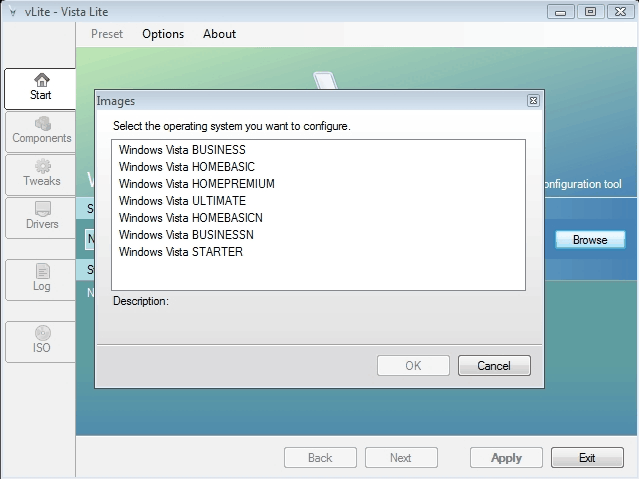Open the Tweaks sidebar tab
The image size is (639, 479).
tap(41, 175)
